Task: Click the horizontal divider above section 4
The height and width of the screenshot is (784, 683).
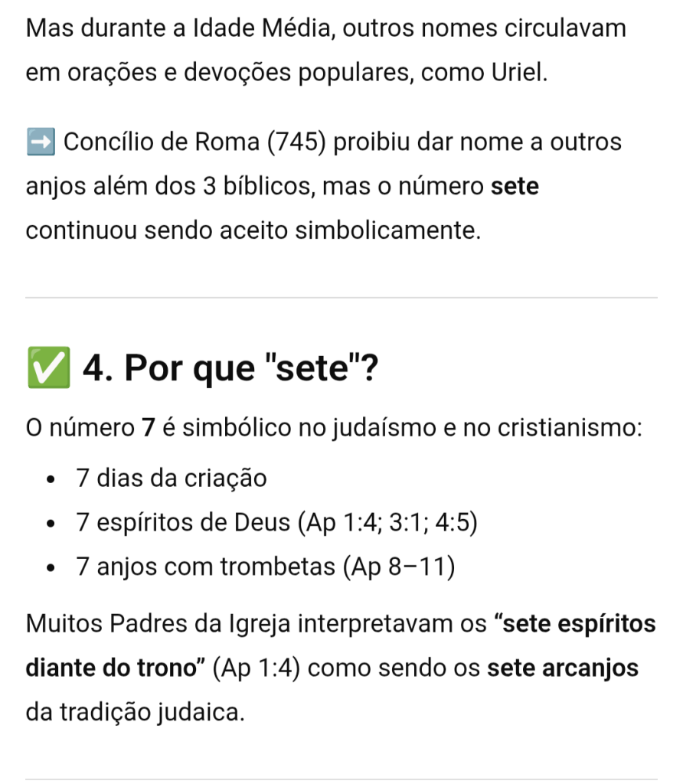Action: (341, 297)
